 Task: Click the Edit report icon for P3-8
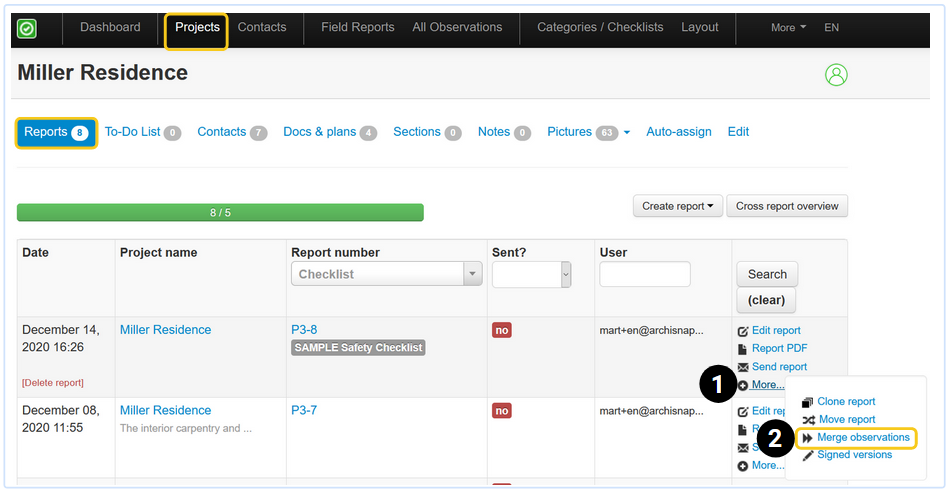pos(742,331)
